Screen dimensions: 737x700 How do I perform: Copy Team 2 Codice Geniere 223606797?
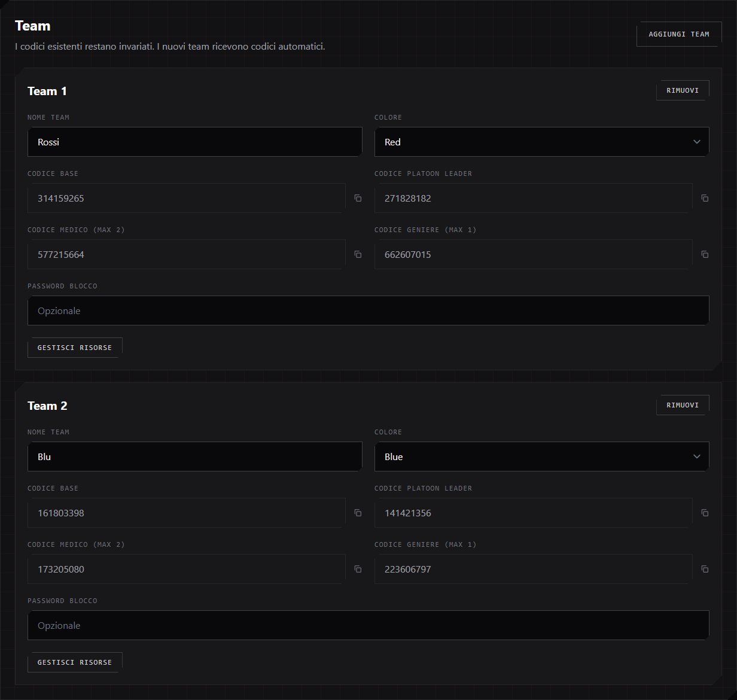click(x=705, y=569)
